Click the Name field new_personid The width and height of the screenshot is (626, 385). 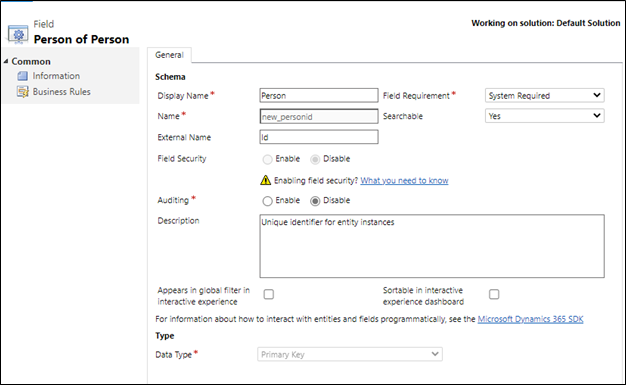pos(319,116)
